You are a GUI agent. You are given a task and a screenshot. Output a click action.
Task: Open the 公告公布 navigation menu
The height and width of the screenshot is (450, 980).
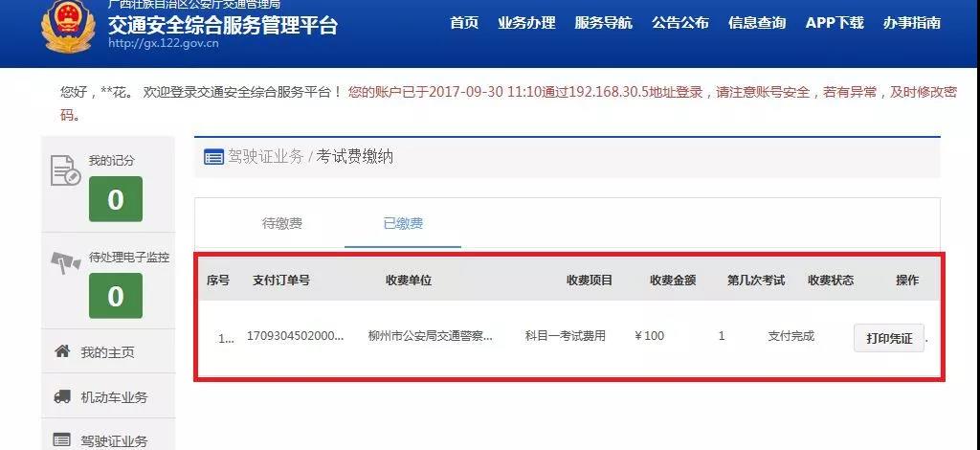[680, 23]
